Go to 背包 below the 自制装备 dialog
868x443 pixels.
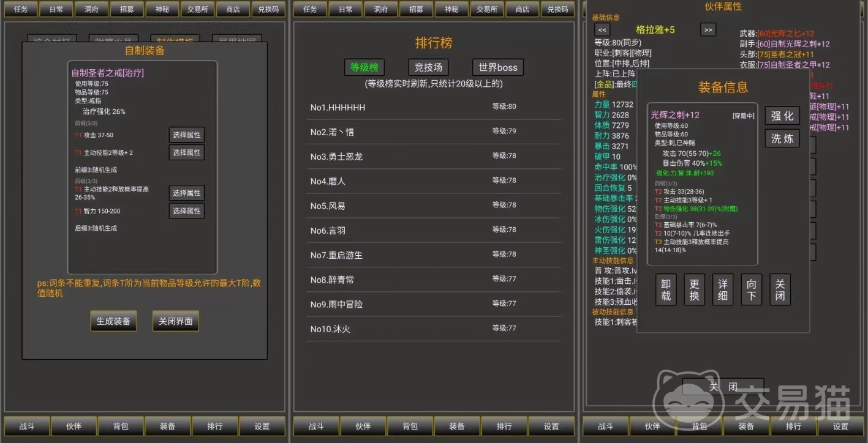121,426
